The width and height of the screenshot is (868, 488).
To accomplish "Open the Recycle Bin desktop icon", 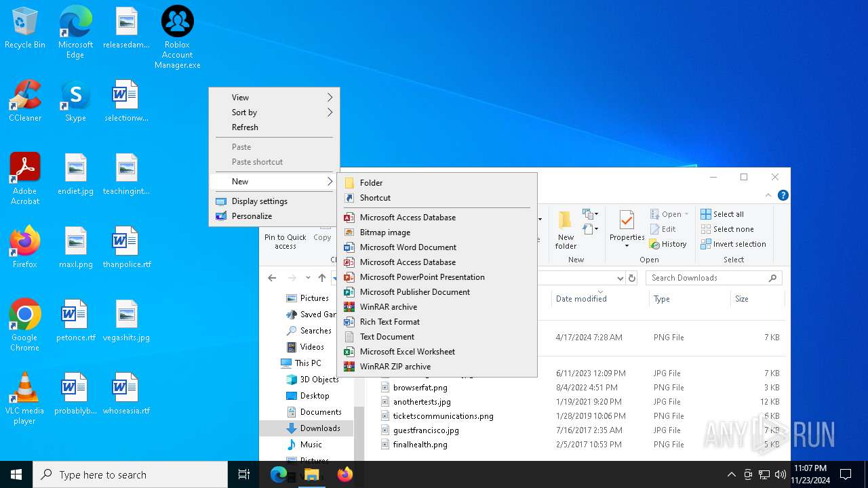I will [25, 28].
